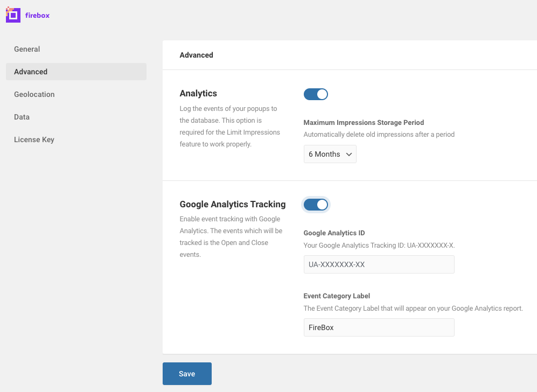
Task: Click the FireBox purple square logo icon
Action: (13, 15)
